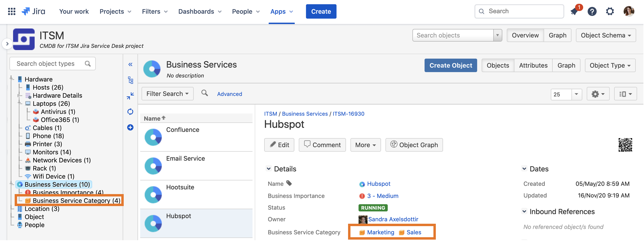
Task: Open the Advanced search link
Action: [229, 94]
